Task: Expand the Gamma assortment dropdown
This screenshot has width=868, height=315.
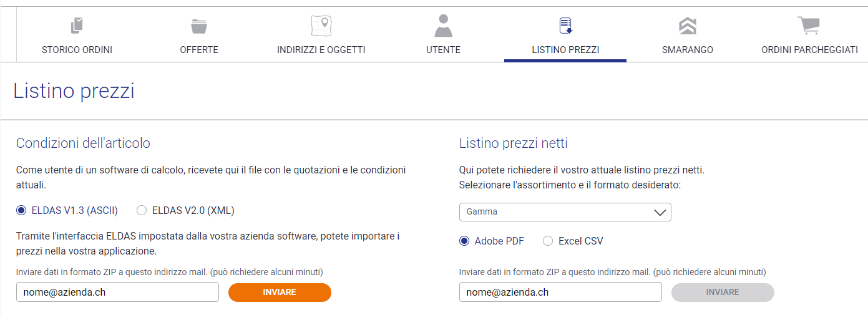Action: click(565, 211)
